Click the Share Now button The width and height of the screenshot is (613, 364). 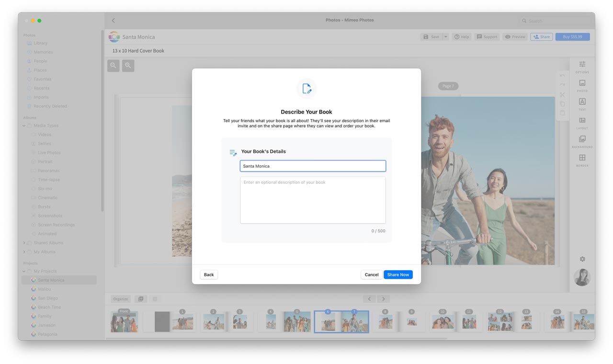coord(398,274)
